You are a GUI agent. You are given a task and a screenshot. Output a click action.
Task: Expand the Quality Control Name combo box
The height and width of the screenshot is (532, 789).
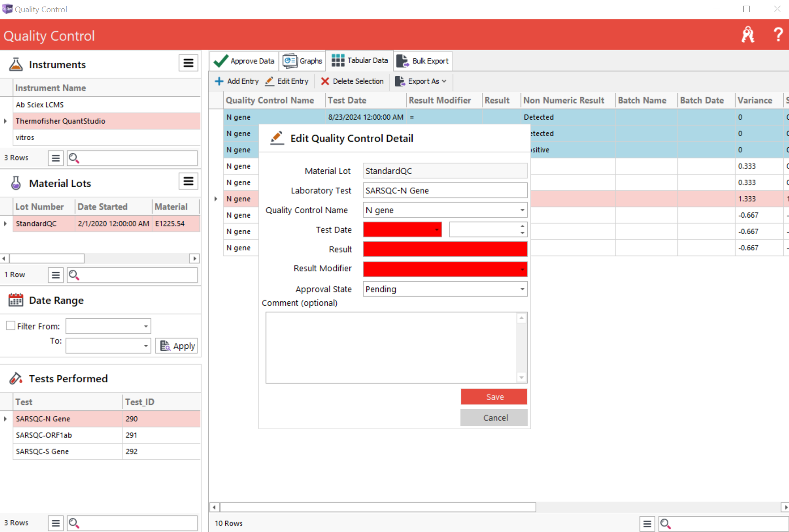[x=522, y=210]
